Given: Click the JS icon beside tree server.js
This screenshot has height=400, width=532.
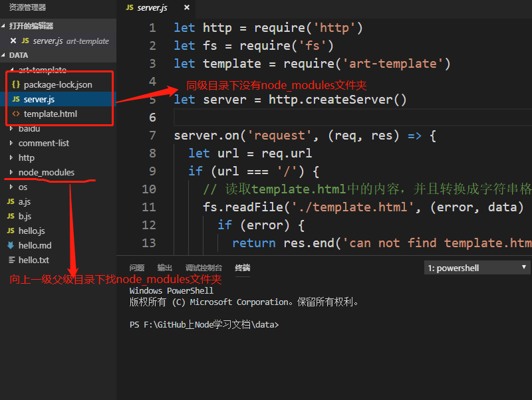Looking at the screenshot, I should 16,99.
